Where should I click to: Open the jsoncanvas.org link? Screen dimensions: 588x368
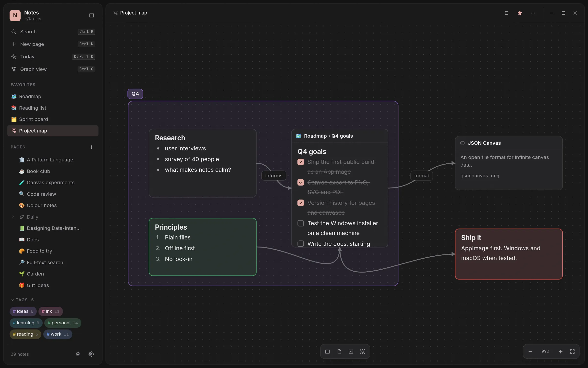point(480,176)
